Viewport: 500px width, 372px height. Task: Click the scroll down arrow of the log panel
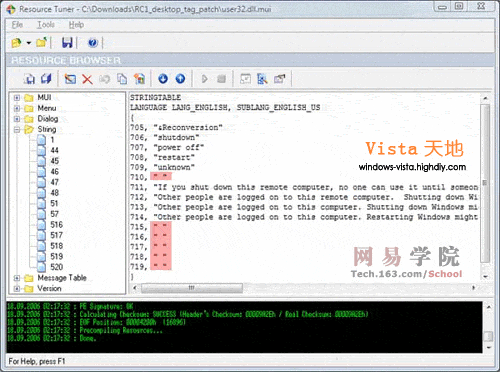[x=488, y=347]
